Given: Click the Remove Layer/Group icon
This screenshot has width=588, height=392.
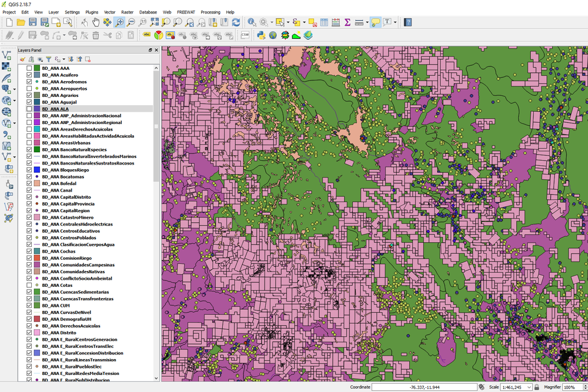Looking at the screenshot, I should (87, 59).
